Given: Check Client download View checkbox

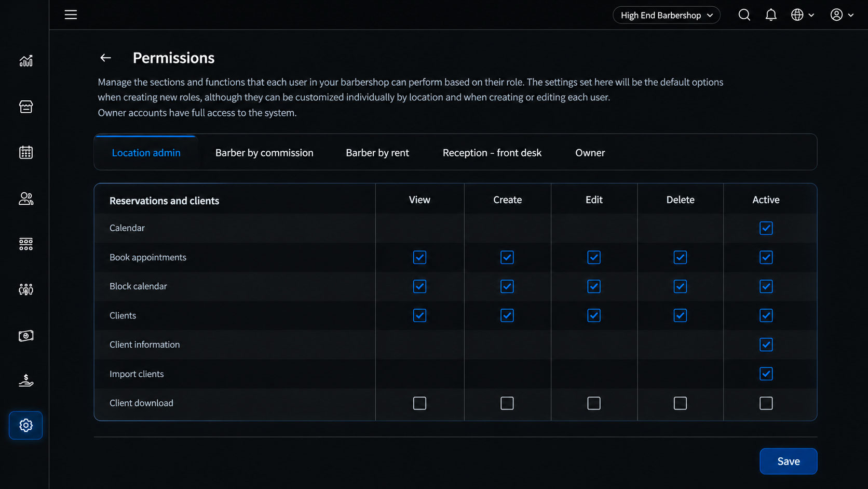Looking at the screenshot, I should pos(419,403).
